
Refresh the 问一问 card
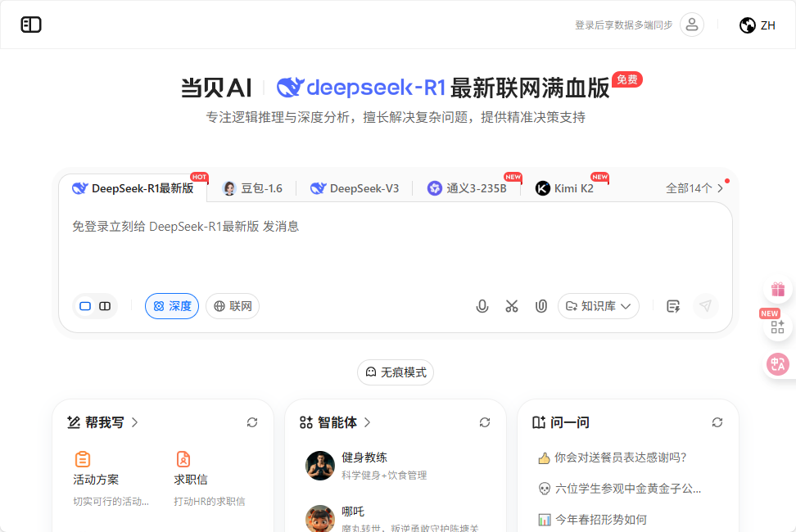click(x=717, y=422)
